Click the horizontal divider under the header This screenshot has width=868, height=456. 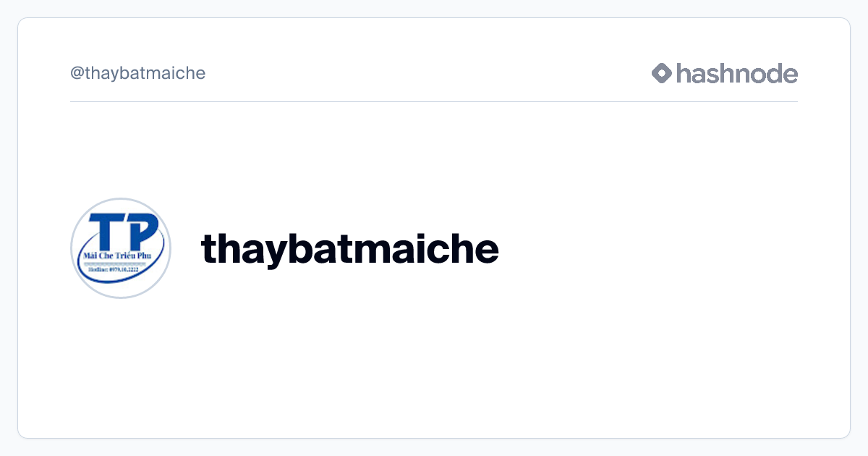[434, 102]
